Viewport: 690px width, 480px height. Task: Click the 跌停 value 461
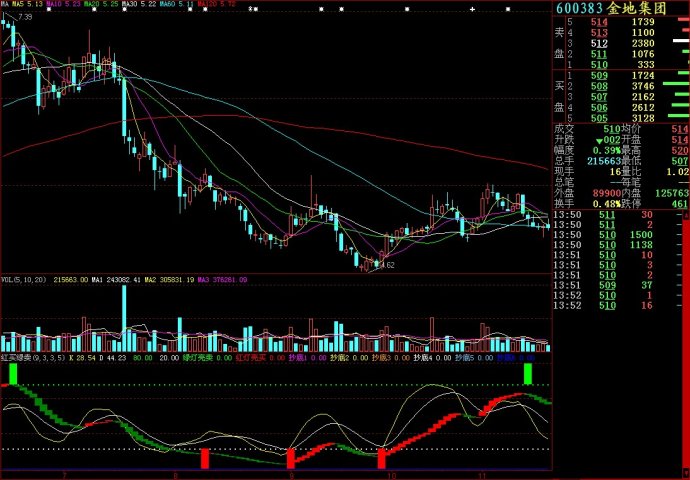pyautogui.click(x=680, y=204)
